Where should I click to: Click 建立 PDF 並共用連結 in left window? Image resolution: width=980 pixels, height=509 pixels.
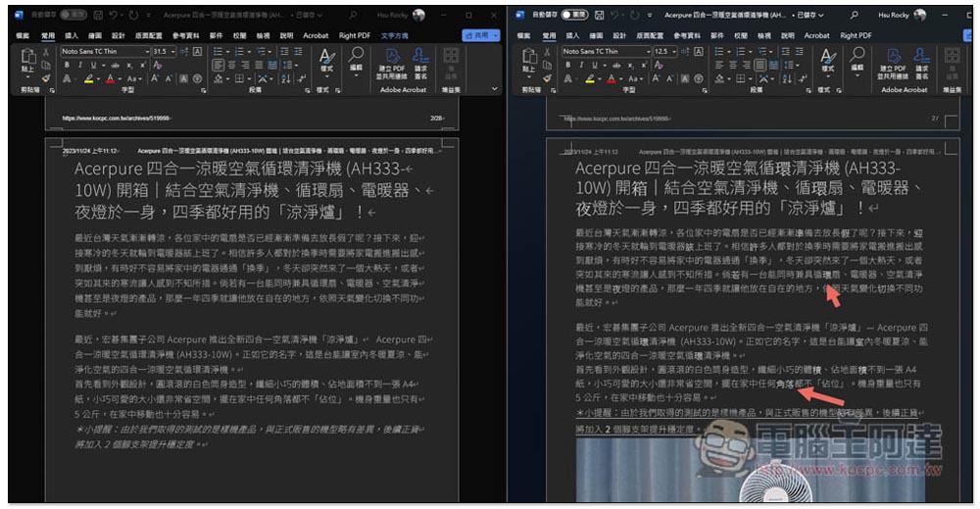point(391,63)
